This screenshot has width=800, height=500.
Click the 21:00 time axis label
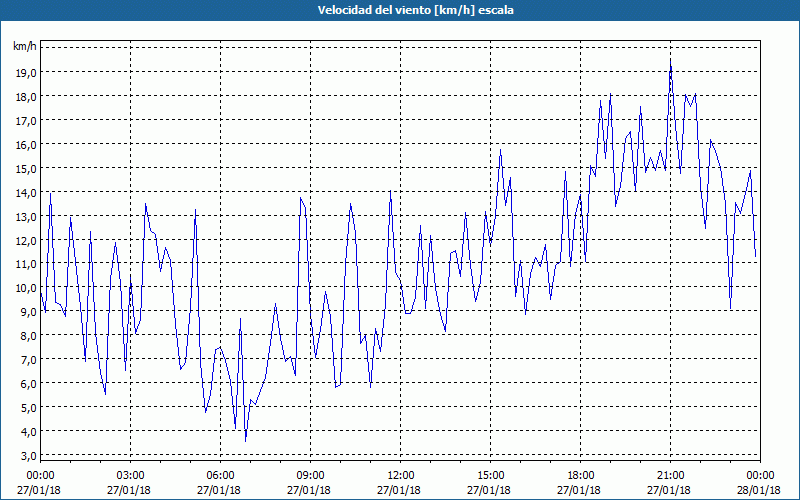670,475
